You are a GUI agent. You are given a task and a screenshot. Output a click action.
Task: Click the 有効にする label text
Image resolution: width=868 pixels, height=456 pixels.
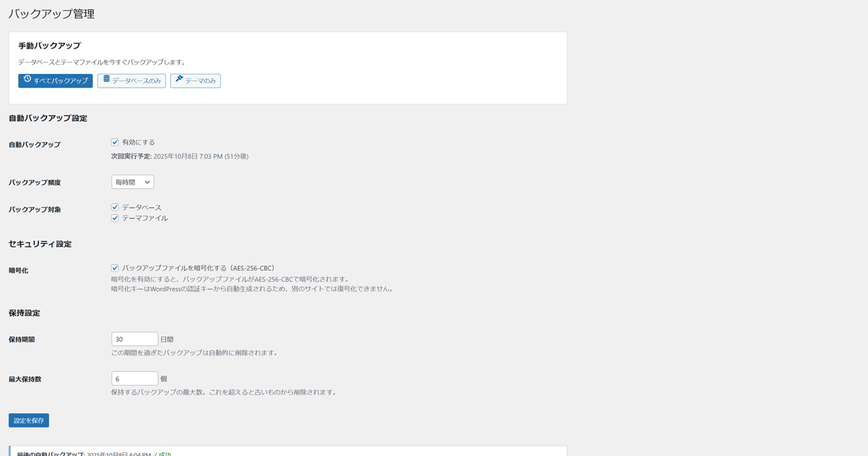click(x=138, y=143)
